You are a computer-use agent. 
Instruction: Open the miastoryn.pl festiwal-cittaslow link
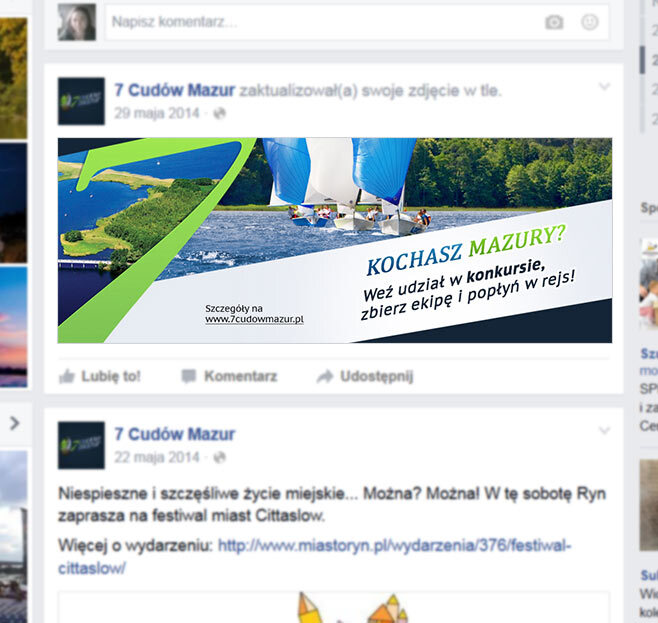click(315, 557)
